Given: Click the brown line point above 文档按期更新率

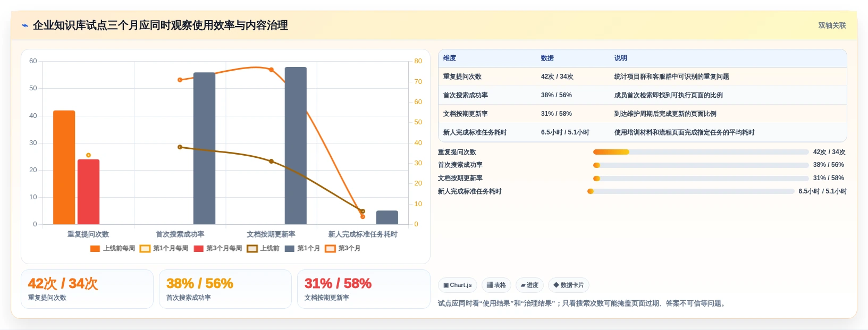Looking at the screenshot, I should pos(271,161).
